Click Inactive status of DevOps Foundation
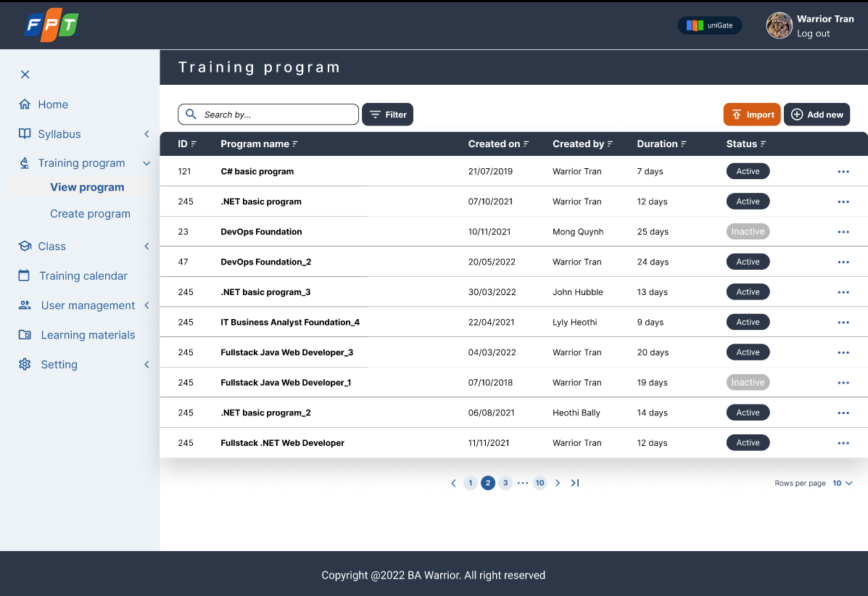 point(748,232)
